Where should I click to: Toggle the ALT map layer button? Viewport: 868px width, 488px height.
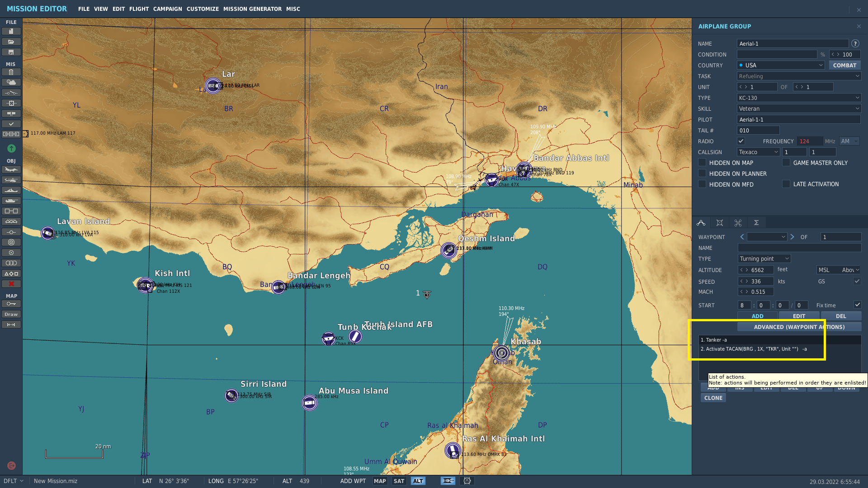(418, 481)
